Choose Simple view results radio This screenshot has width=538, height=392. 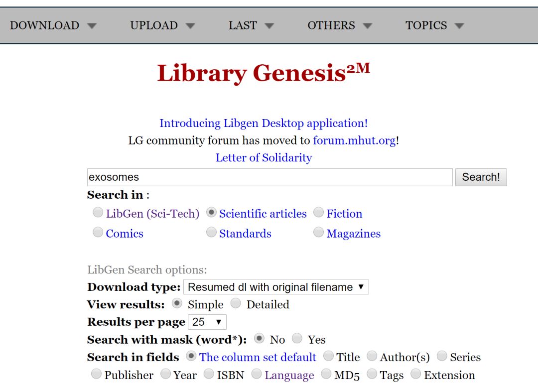pos(177,303)
